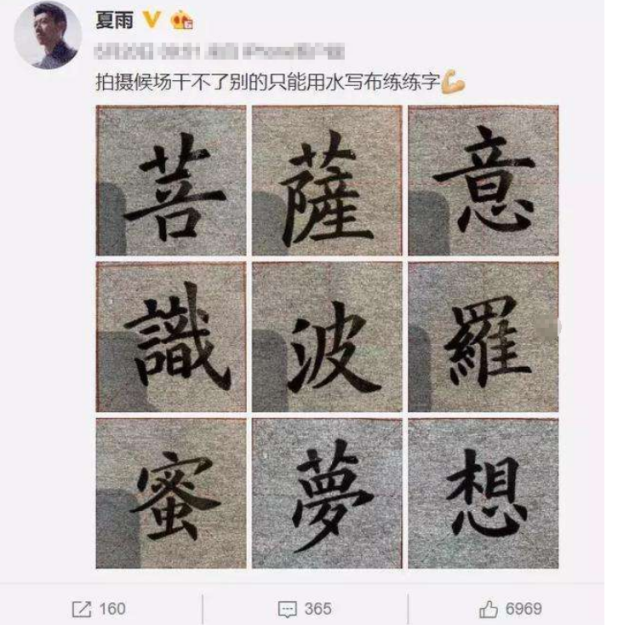The width and height of the screenshot is (641, 625).
Task: Open 夏雨's profile avatar
Action: coord(47,35)
